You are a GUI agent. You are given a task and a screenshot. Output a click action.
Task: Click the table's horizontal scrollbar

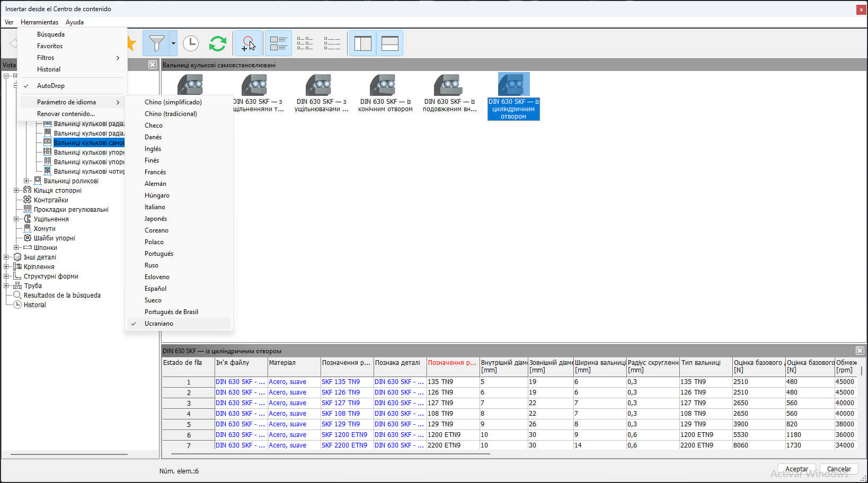[x=331, y=454]
